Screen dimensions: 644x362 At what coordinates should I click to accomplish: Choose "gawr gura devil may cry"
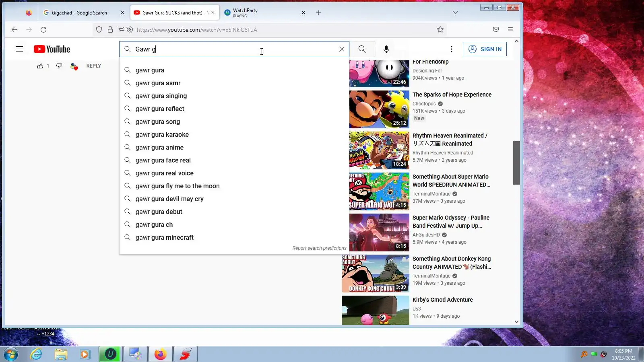tap(234, 199)
